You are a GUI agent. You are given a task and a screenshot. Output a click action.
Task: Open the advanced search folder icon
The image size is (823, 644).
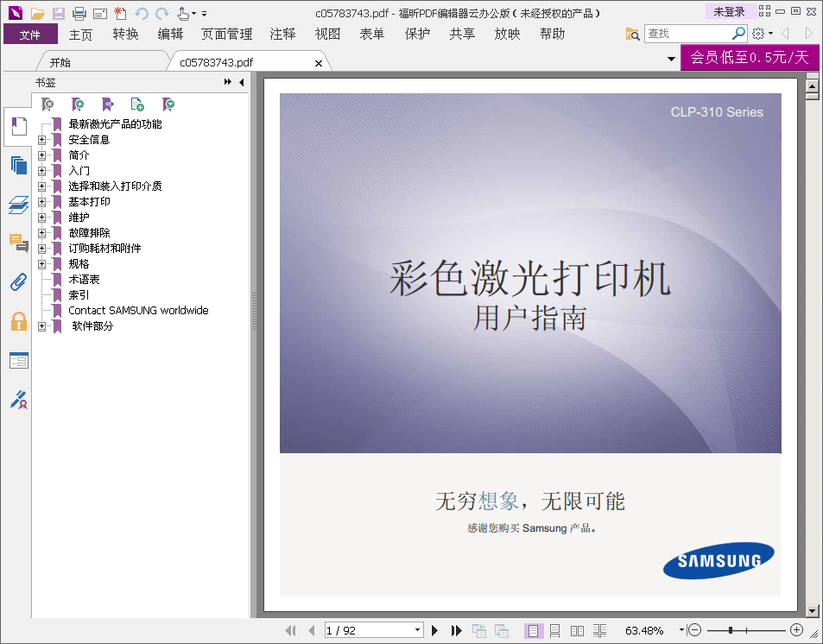(632, 35)
